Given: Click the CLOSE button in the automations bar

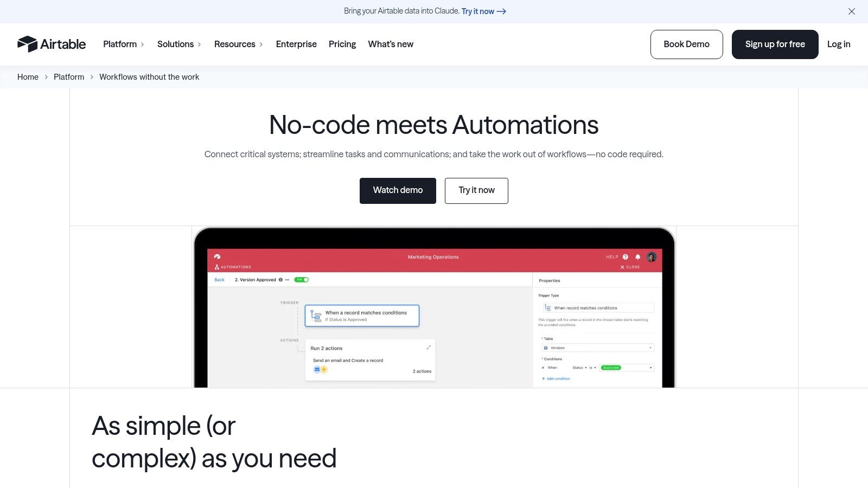Looking at the screenshot, I should pyautogui.click(x=630, y=267).
